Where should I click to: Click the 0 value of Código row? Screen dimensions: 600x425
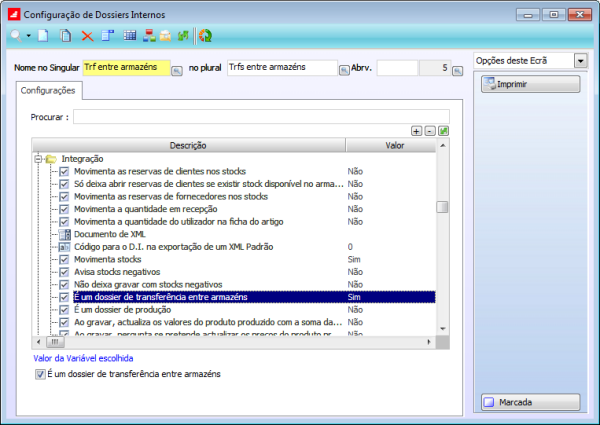tap(350, 247)
